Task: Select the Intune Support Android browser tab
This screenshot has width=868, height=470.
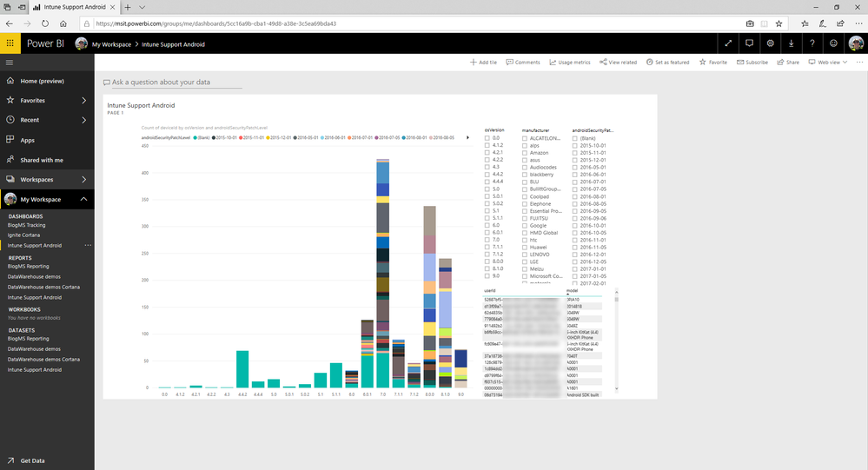Action: 74,7
